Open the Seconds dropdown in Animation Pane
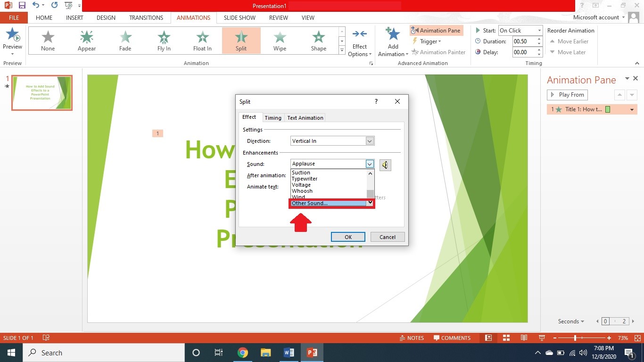The image size is (644, 362). coord(570,321)
